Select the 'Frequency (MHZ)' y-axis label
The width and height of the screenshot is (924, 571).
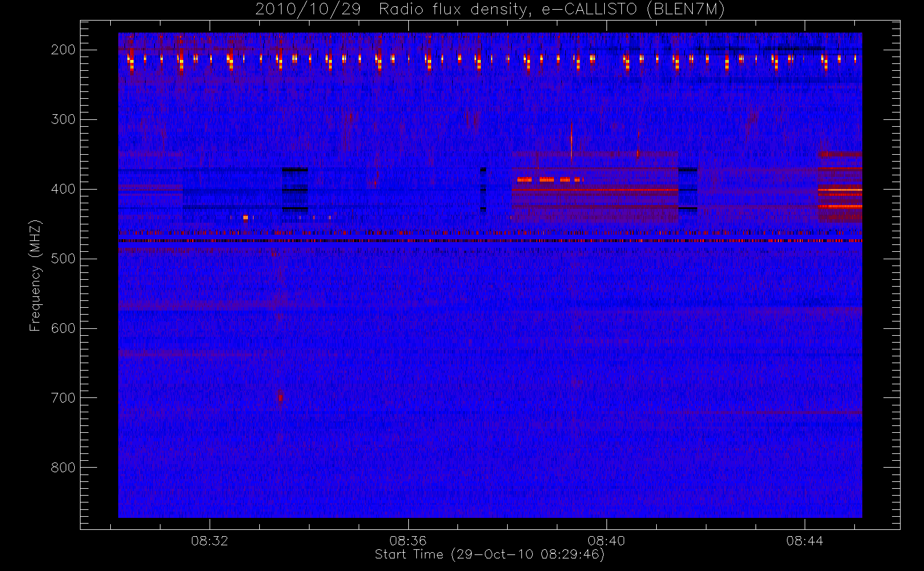pos(35,275)
